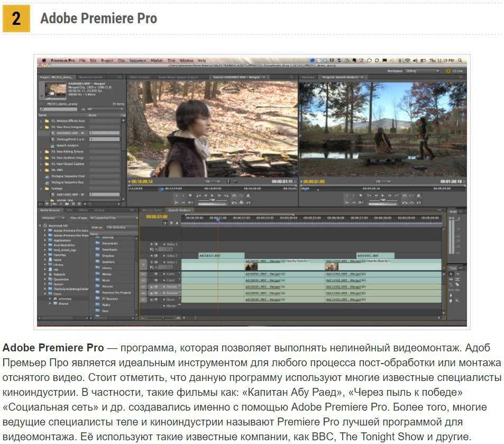Open the Music folder in Media Browser list
This screenshot has width=504, height=444.
pyautogui.click(x=103, y=280)
